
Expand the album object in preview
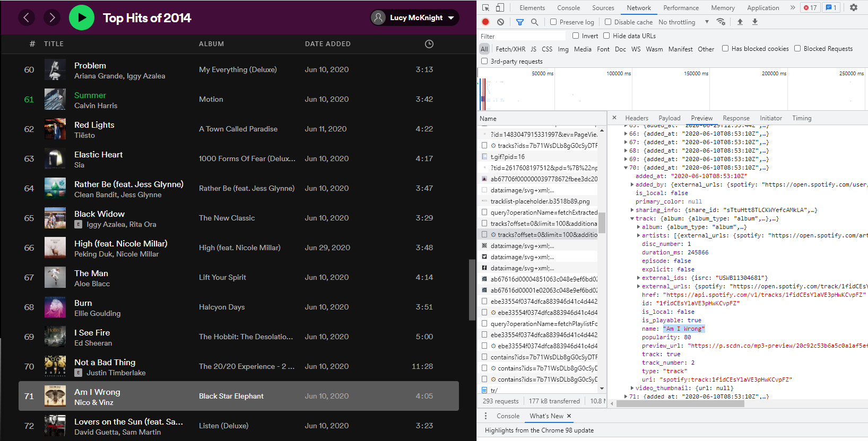(x=638, y=227)
